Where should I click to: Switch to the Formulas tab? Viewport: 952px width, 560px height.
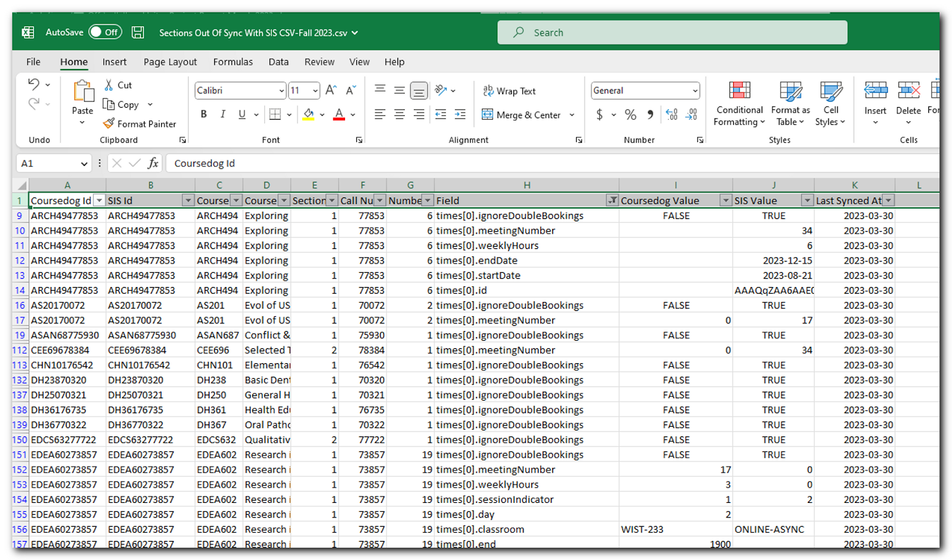233,62
